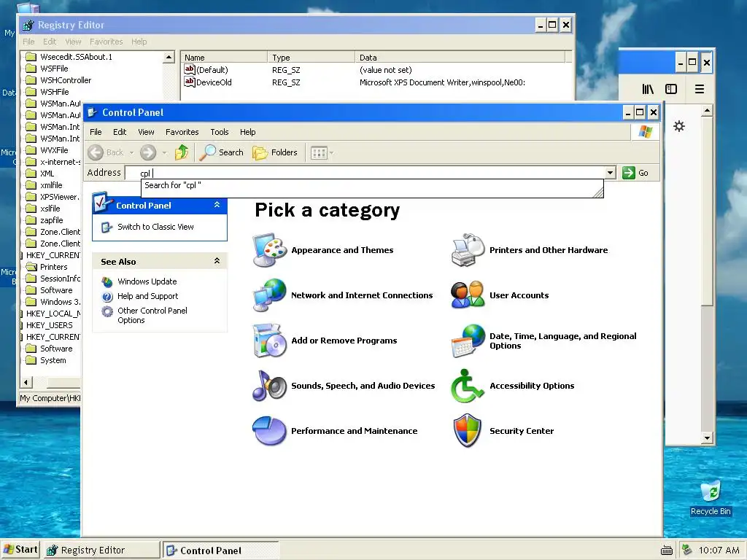Collapse the Control Panel side panel
This screenshot has width=747, height=560.
[217, 205]
